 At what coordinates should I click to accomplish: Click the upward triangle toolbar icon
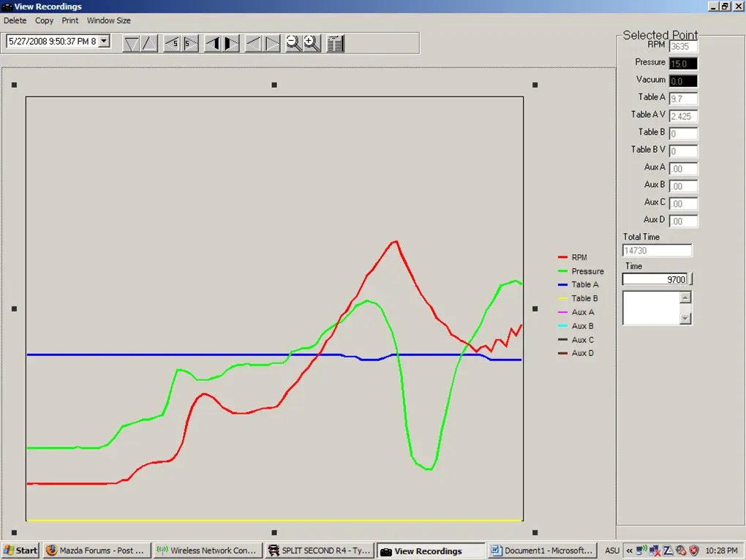click(x=149, y=44)
